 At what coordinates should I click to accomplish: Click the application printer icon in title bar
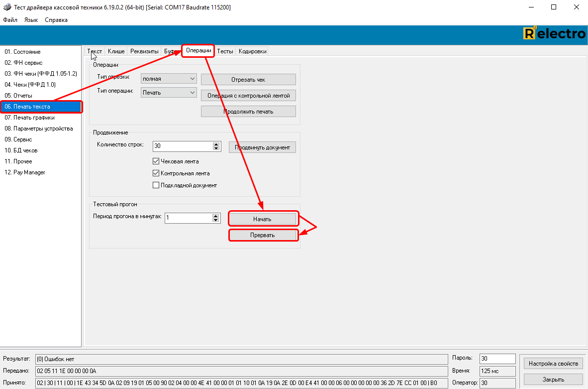[x=6, y=7]
